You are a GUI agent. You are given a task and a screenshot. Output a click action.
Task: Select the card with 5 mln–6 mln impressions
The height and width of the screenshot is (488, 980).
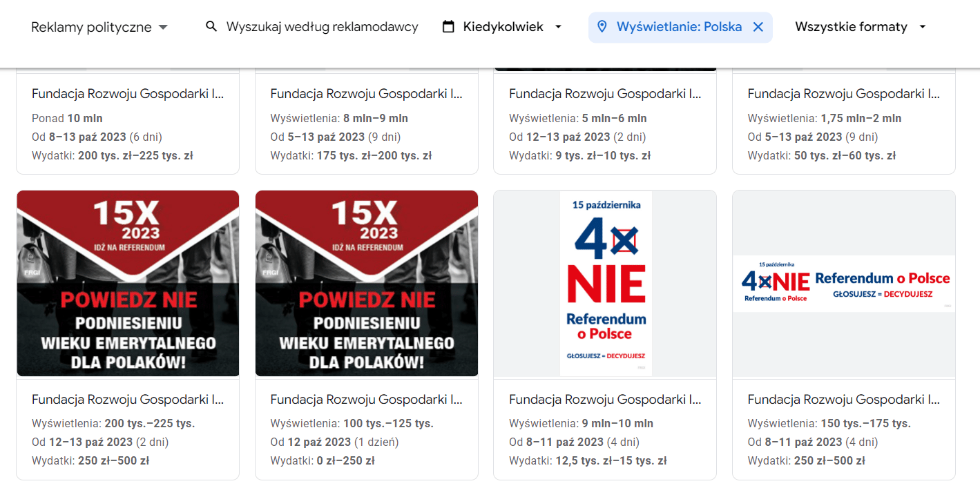[605, 121]
